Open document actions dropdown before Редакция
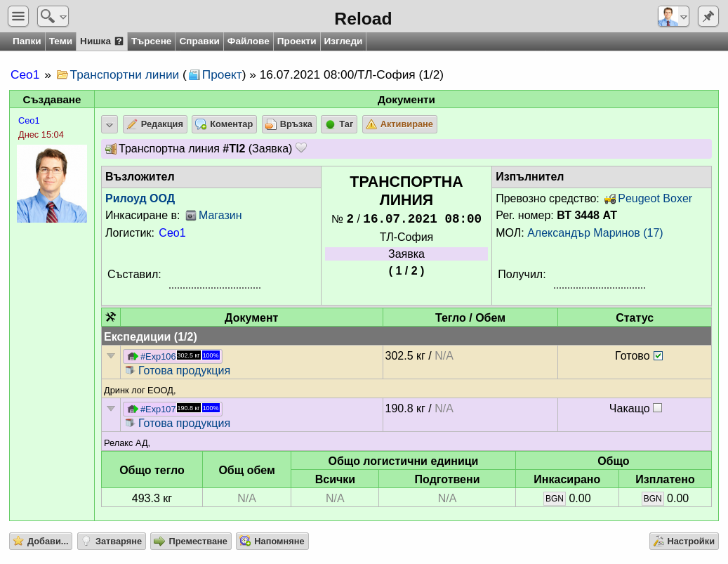This screenshot has width=728, height=564. (x=110, y=124)
